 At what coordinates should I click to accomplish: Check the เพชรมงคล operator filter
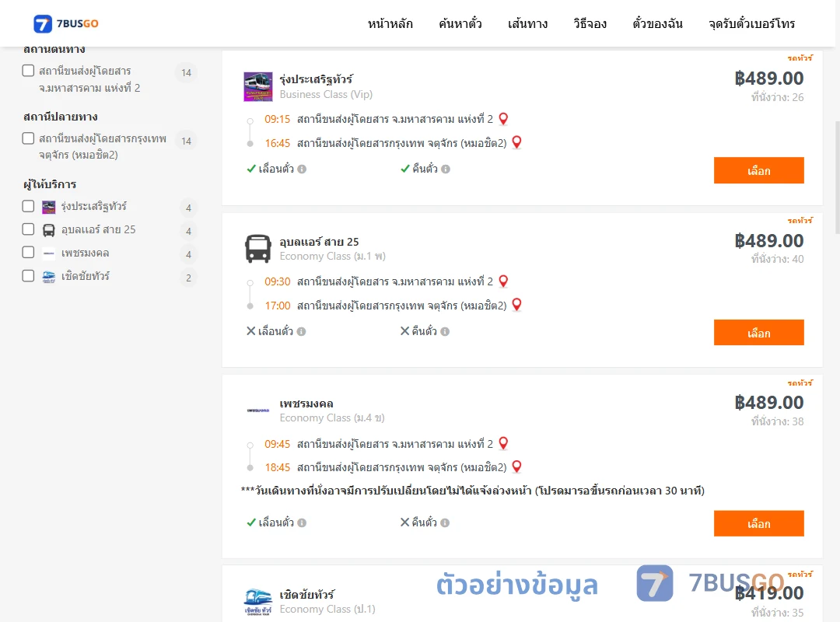coord(29,253)
